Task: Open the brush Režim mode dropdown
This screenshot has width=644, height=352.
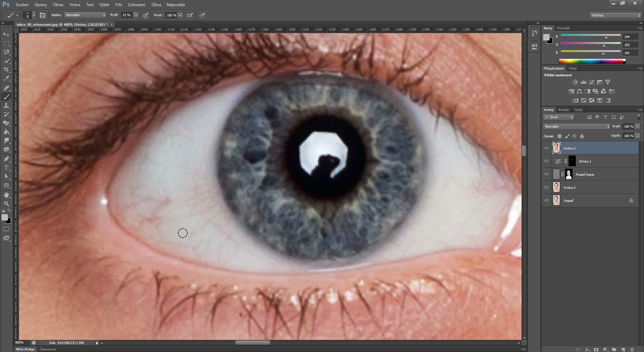Action: pyautogui.click(x=85, y=15)
